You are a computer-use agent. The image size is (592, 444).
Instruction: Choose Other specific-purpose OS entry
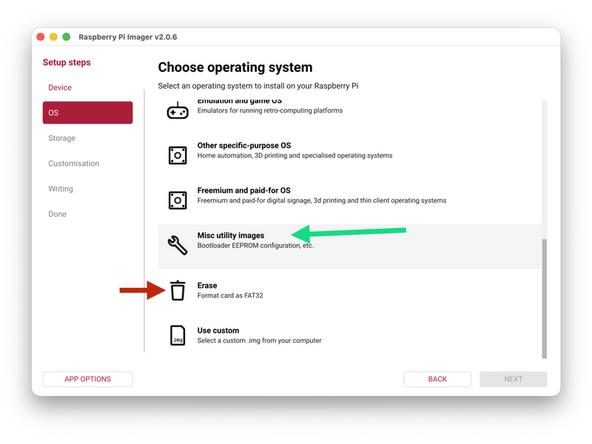(x=350, y=155)
